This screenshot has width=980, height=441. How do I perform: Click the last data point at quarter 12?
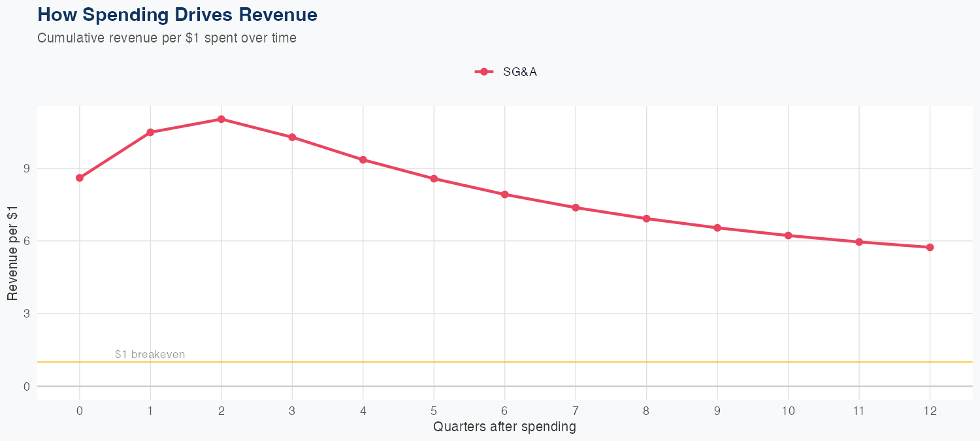coord(930,247)
